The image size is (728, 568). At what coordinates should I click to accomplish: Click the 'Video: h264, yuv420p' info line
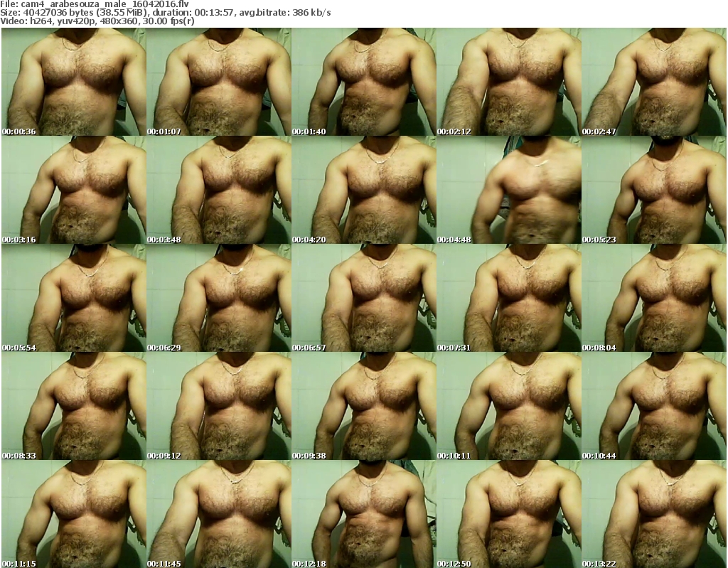97,21
